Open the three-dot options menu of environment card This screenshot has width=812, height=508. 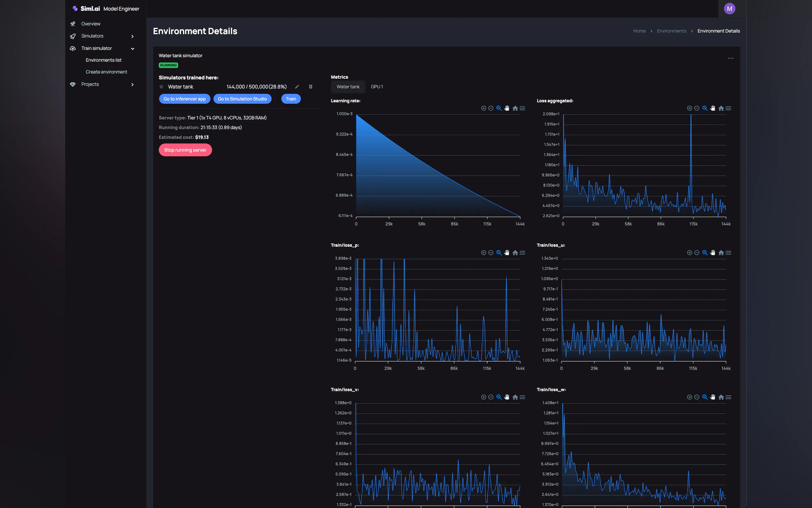pyautogui.click(x=730, y=59)
